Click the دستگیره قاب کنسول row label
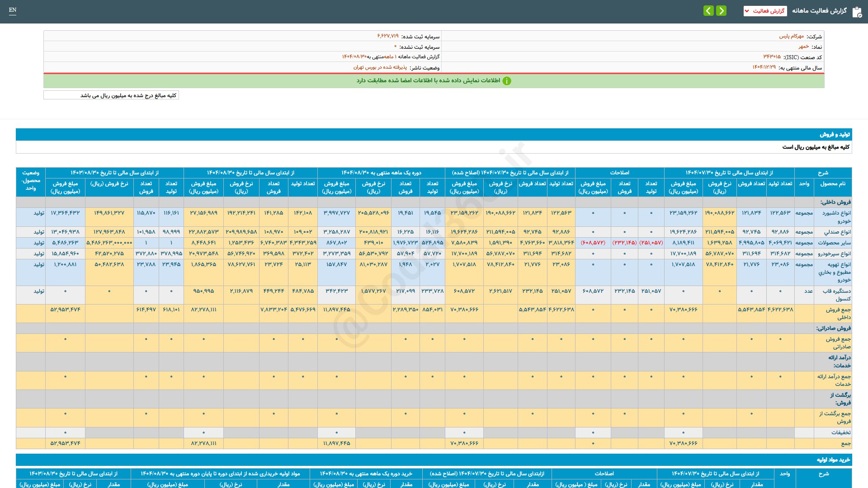This screenshot has width=868, height=488. 836,295
